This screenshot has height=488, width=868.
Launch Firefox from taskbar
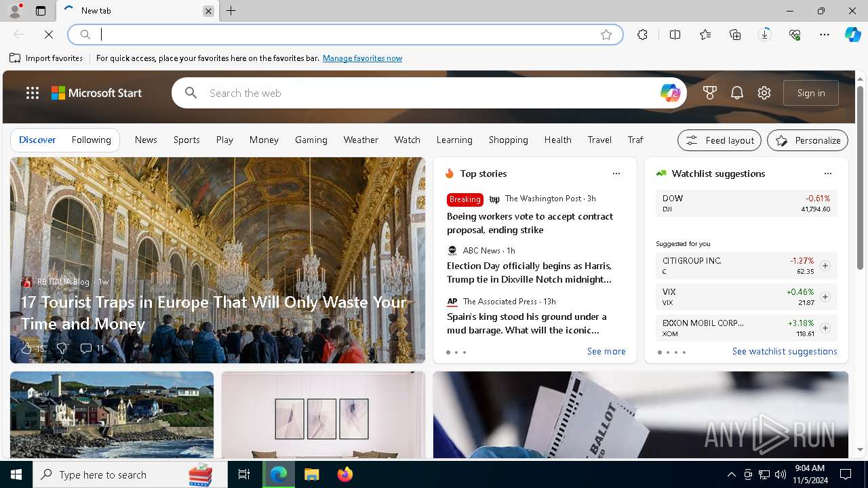(344, 474)
